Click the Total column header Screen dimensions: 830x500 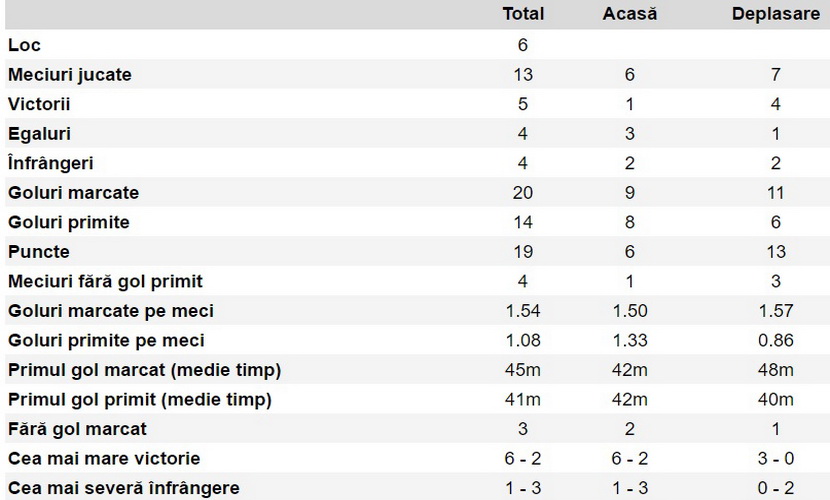click(523, 14)
